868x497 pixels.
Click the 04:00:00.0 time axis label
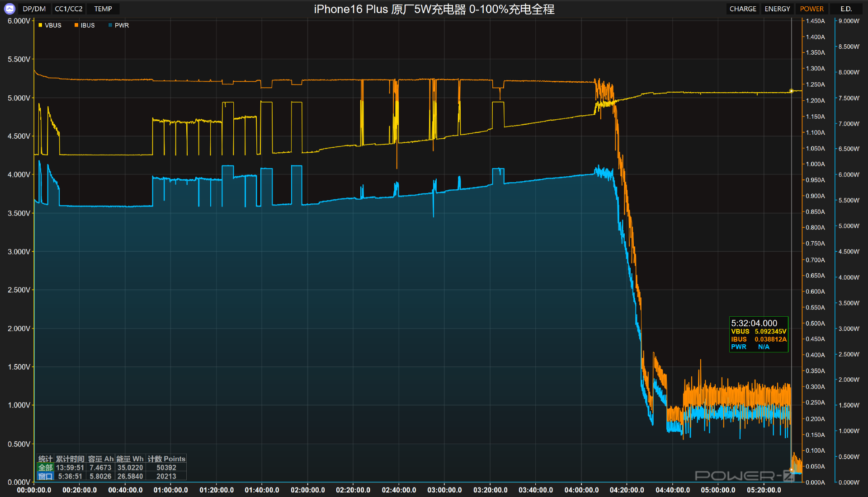(581, 490)
